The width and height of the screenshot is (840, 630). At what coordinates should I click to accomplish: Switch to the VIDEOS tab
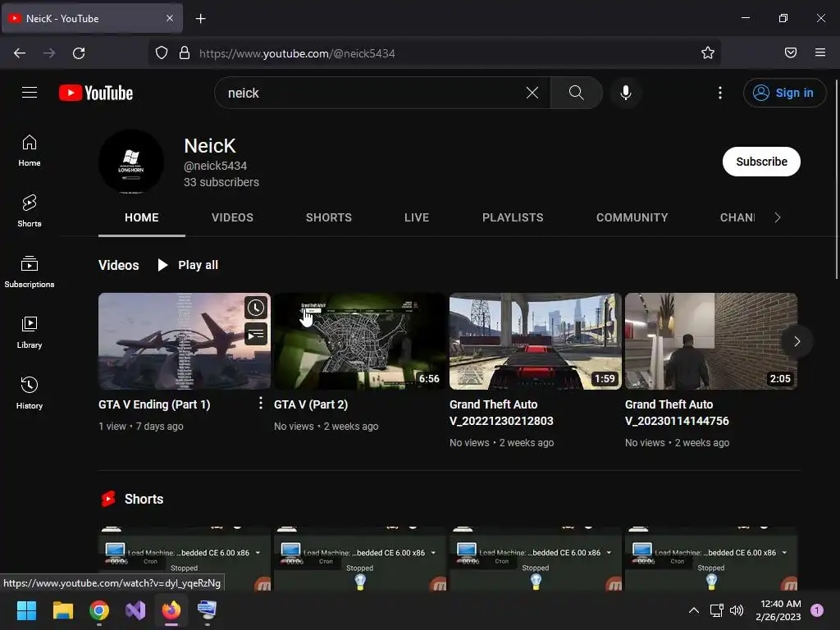tap(232, 217)
